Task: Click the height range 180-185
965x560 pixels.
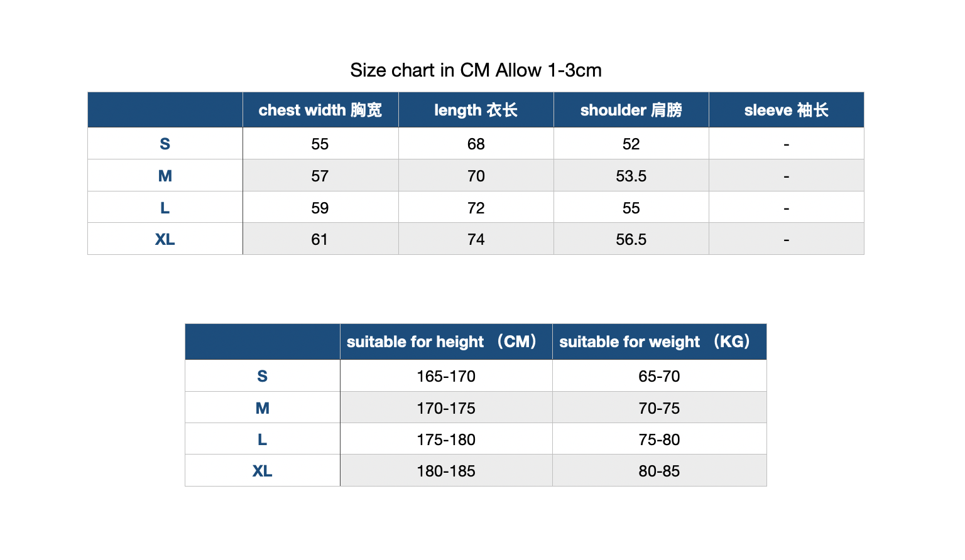Action: pos(446,471)
